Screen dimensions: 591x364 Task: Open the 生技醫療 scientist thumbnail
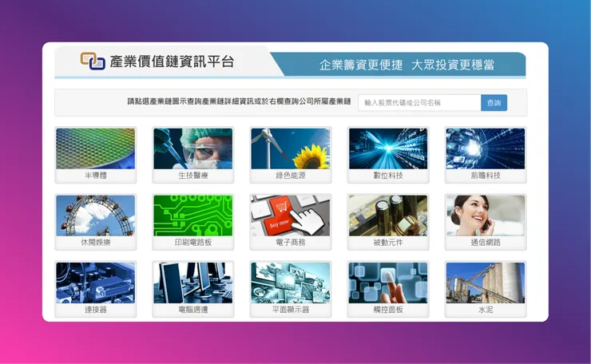(193, 148)
